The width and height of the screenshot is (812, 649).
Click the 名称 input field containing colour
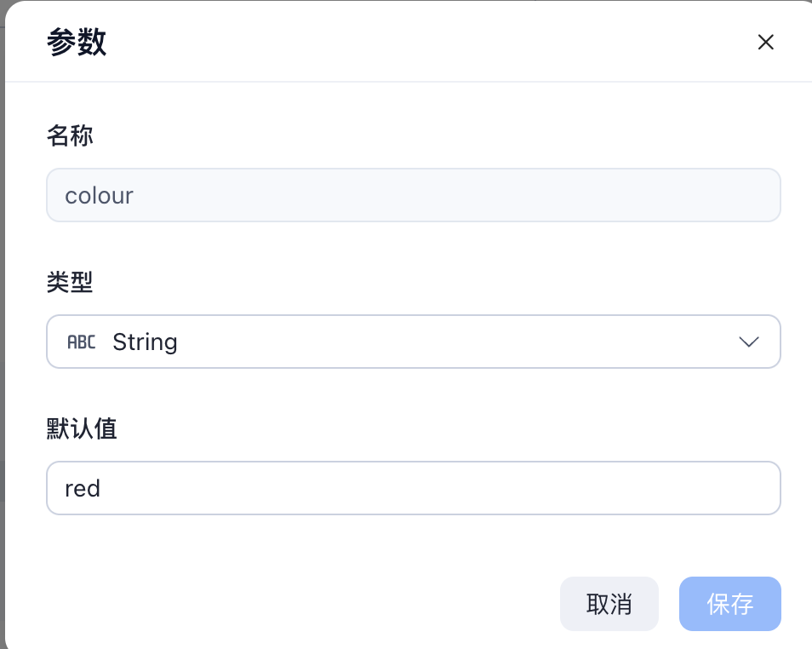[x=414, y=195]
